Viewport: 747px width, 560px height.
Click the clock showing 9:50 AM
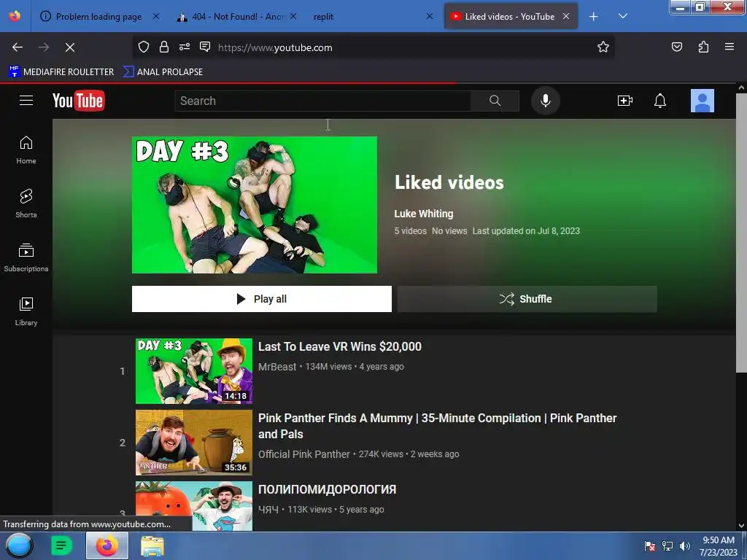click(x=719, y=540)
